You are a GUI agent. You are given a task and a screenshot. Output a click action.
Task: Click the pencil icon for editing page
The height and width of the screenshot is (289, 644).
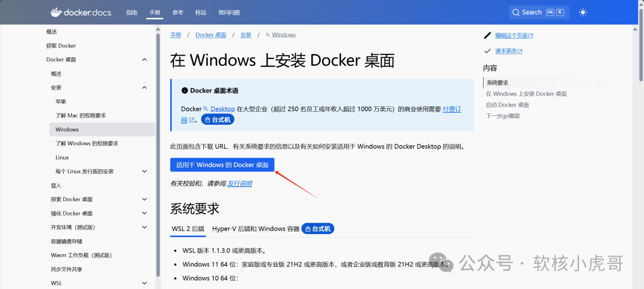[x=488, y=35]
